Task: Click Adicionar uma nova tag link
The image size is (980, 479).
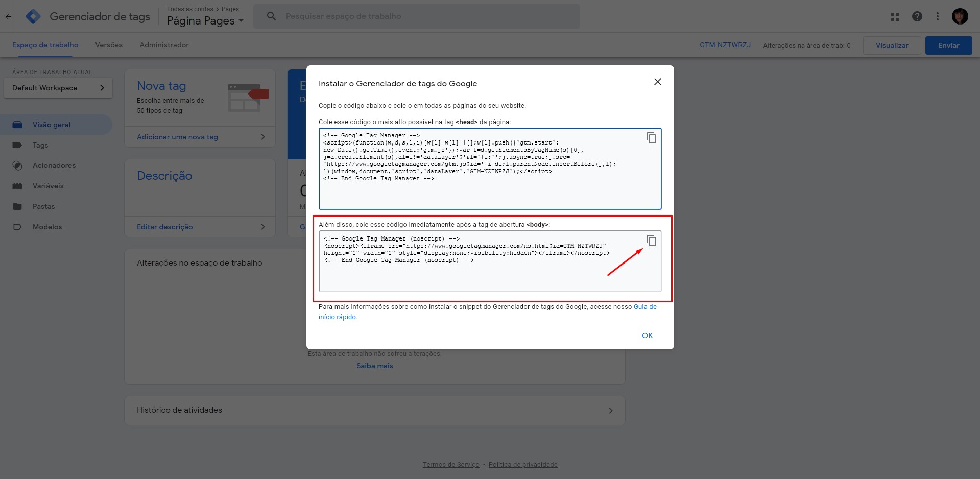Action: point(177,137)
